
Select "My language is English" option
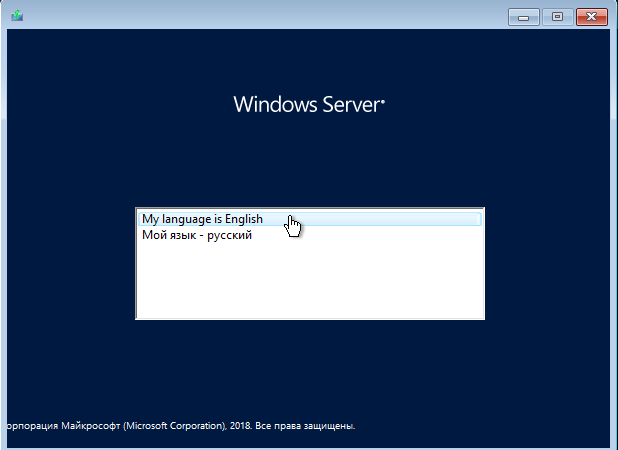(x=309, y=219)
